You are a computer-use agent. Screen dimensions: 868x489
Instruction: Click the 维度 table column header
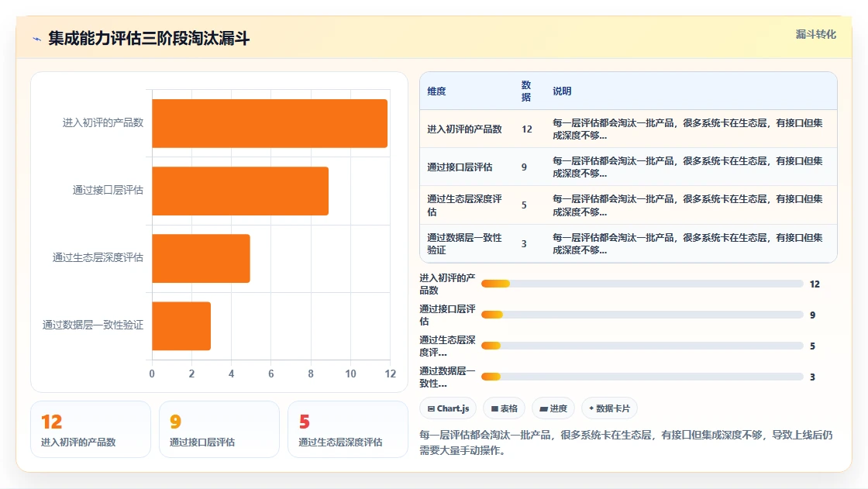(437, 91)
